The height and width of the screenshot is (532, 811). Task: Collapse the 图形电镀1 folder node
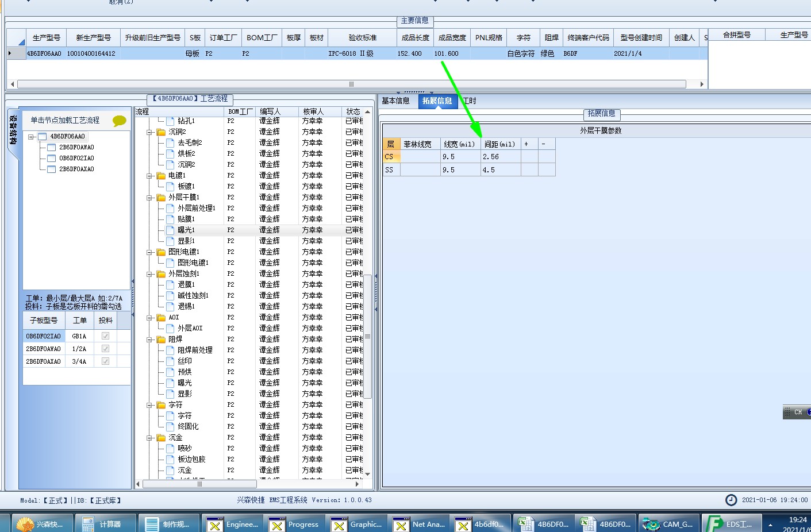(x=149, y=252)
